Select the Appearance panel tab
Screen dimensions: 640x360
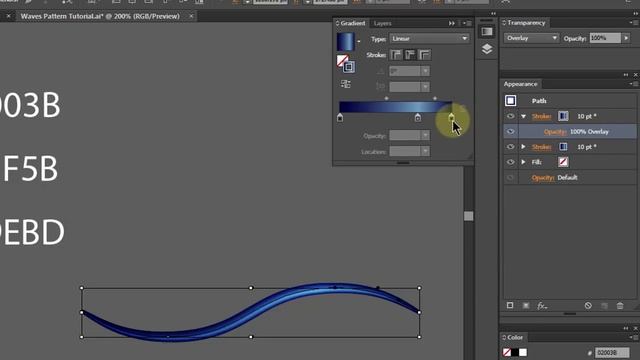point(520,84)
